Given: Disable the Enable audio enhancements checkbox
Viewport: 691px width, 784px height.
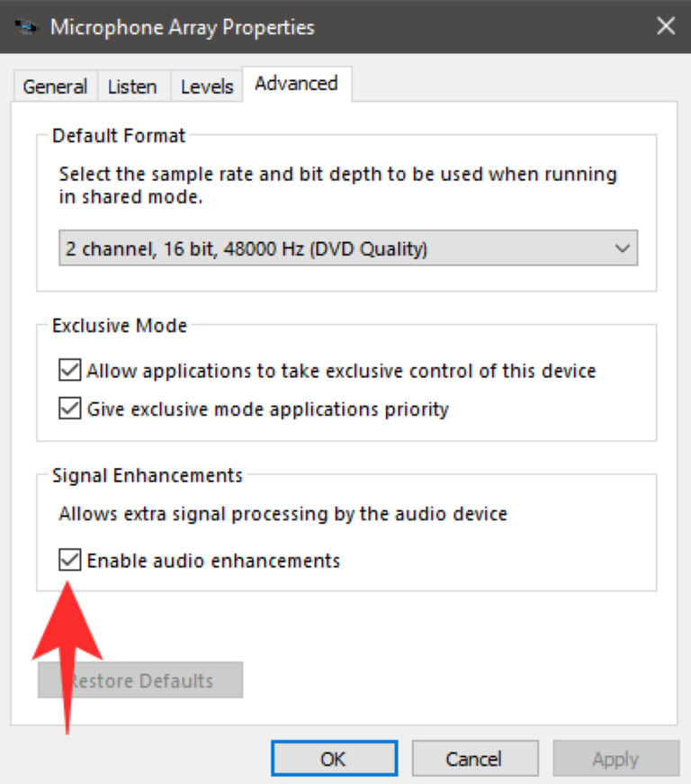Looking at the screenshot, I should [x=69, y=561].
